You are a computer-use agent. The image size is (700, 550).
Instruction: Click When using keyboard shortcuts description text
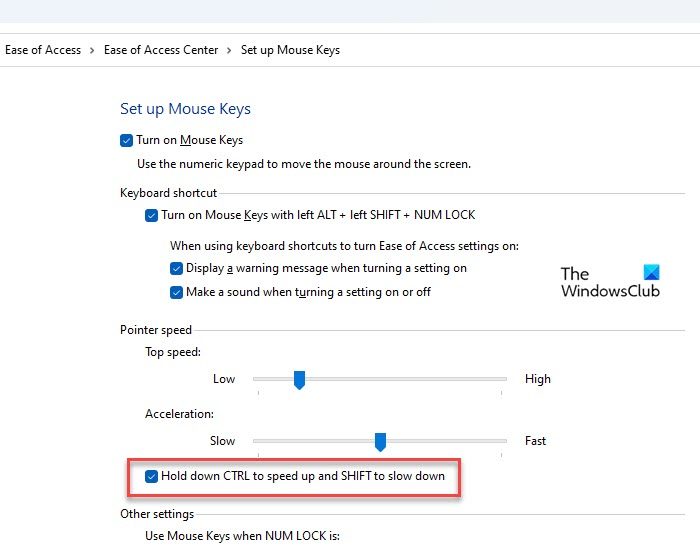tap(344, 246)
